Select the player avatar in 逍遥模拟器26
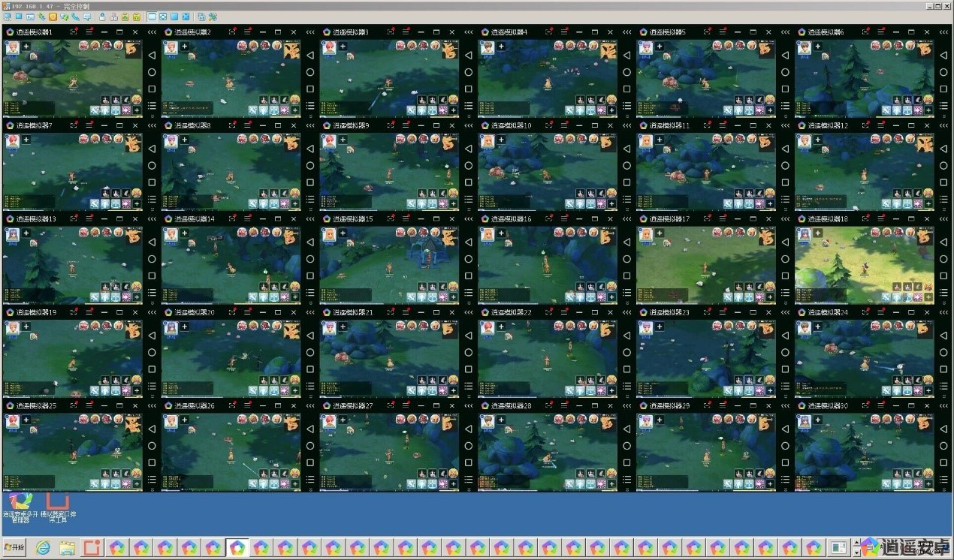 (171, 420)
